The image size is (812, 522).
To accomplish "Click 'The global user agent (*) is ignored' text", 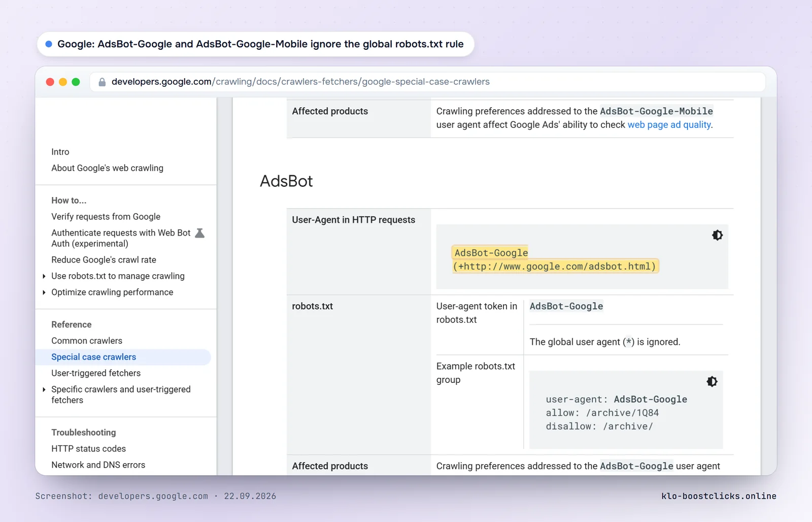I will (x=605, y=342).
